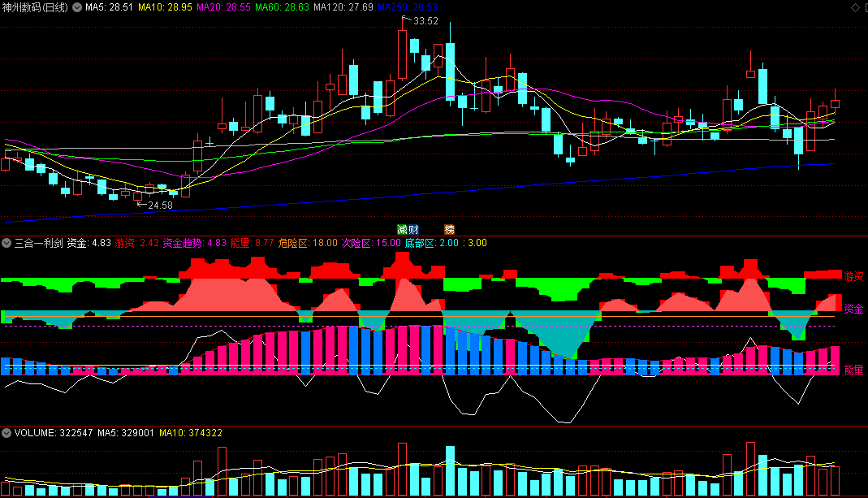Open the VOLUME panel dropdown arrow
The image size is (868, 498).
point(6,433)
